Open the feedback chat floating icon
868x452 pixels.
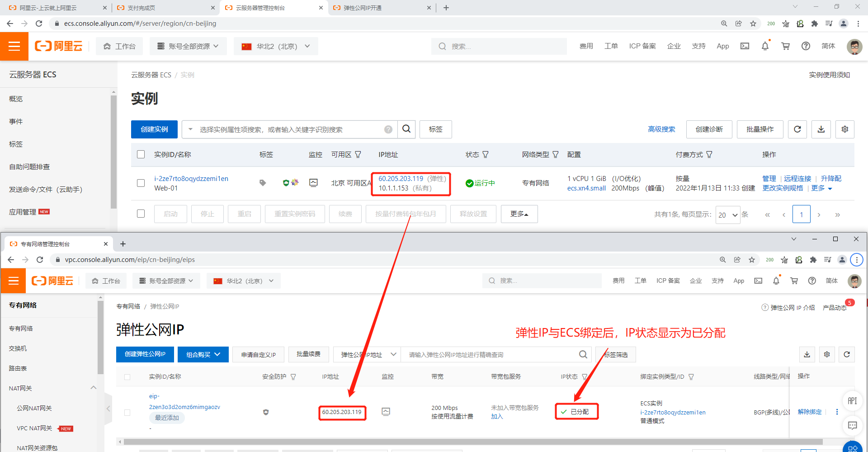tap(853, 425)
